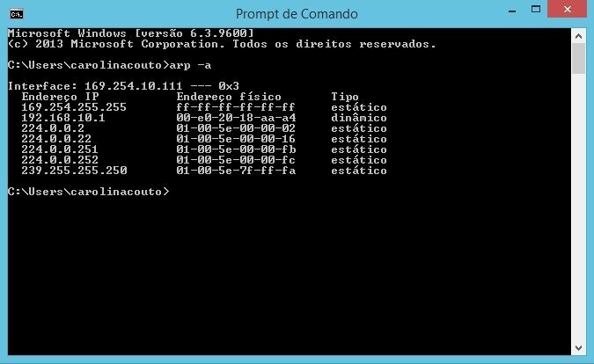Image resolution: width=594 pixels, height=364 pixels.
Task: Click the Interface 169.254.10.111 line
Action: pos(123,86)
